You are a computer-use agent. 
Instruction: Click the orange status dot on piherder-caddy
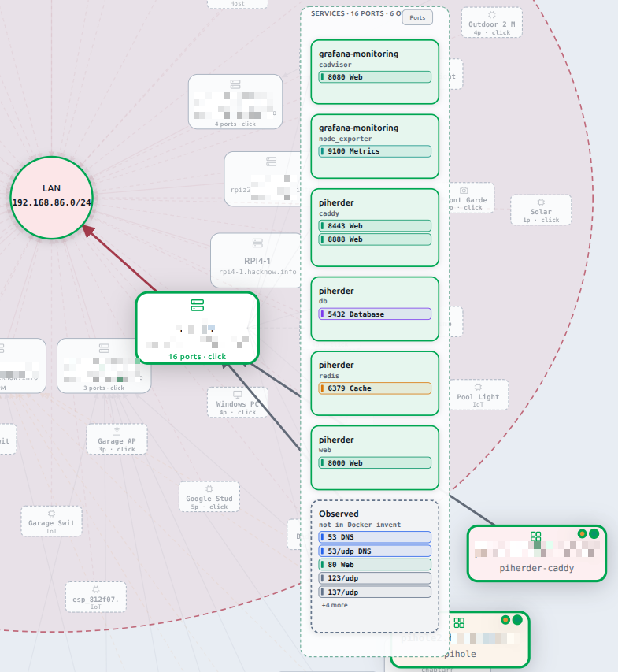point(582,533)
